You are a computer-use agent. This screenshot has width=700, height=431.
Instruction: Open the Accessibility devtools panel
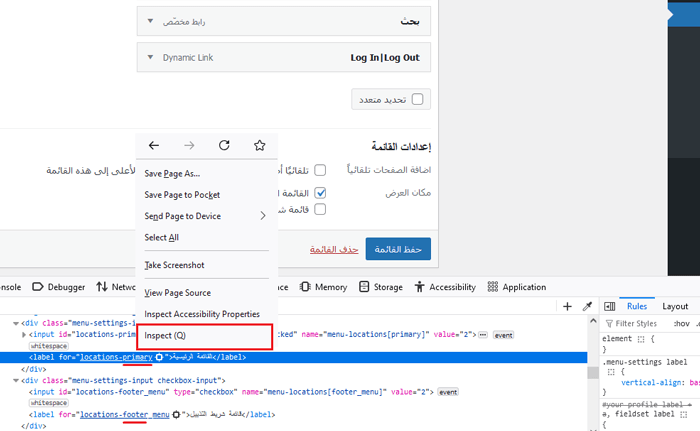pos(444,287)
